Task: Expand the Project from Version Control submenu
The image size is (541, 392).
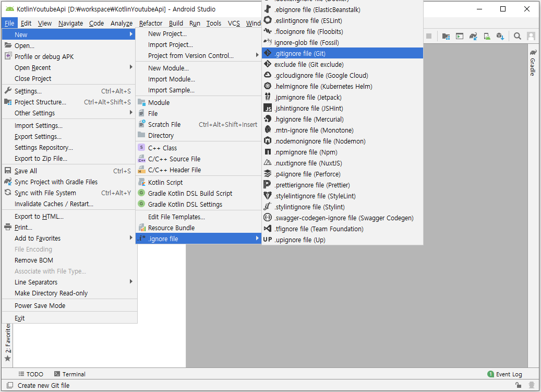Action: pyautogui.click(x=183, y=56)
